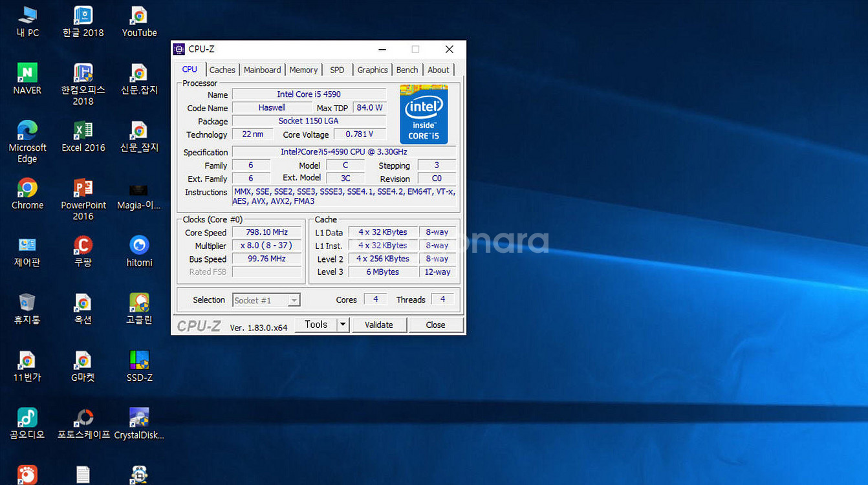Click the Tools button in CPU-Z
Screen dimensions: 868x485
point(316,325)
